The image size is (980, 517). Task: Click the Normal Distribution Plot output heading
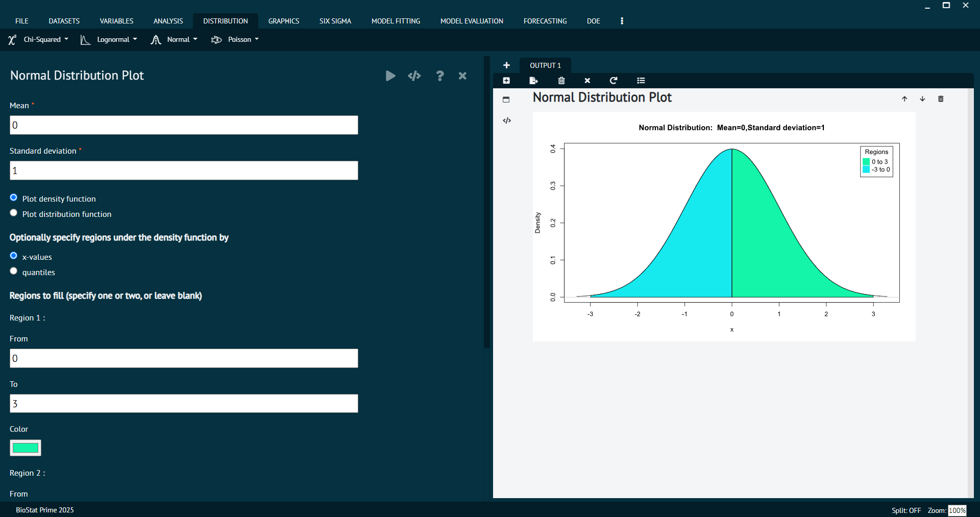pos(602,97)
